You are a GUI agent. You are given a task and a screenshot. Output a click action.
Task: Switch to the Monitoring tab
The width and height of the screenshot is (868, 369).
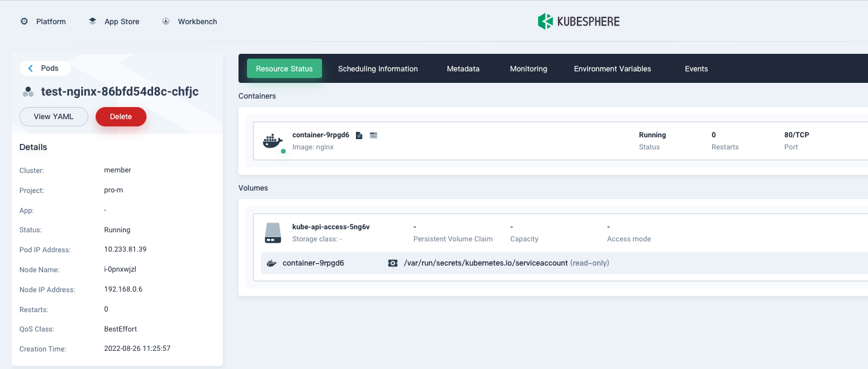(x=528, y=68)
